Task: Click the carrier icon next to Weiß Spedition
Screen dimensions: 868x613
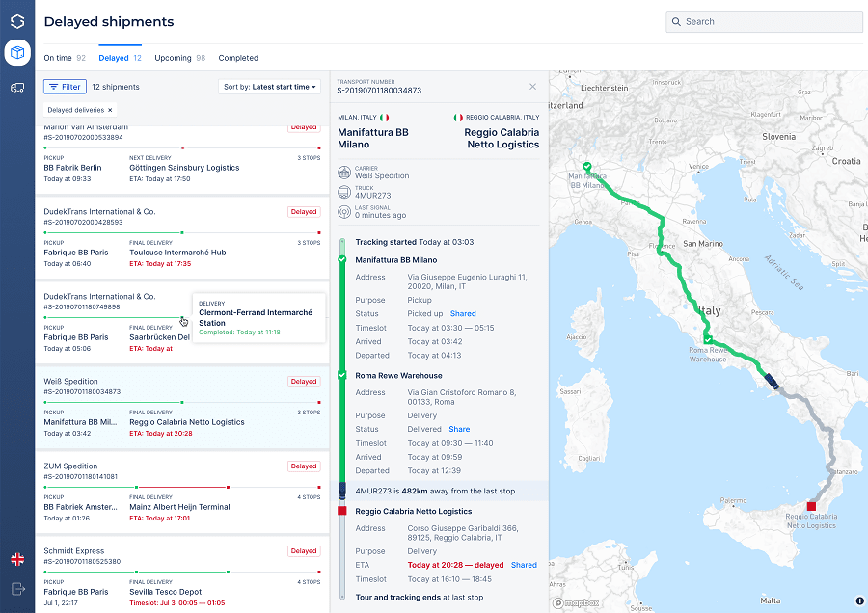Action: (344, 173)
